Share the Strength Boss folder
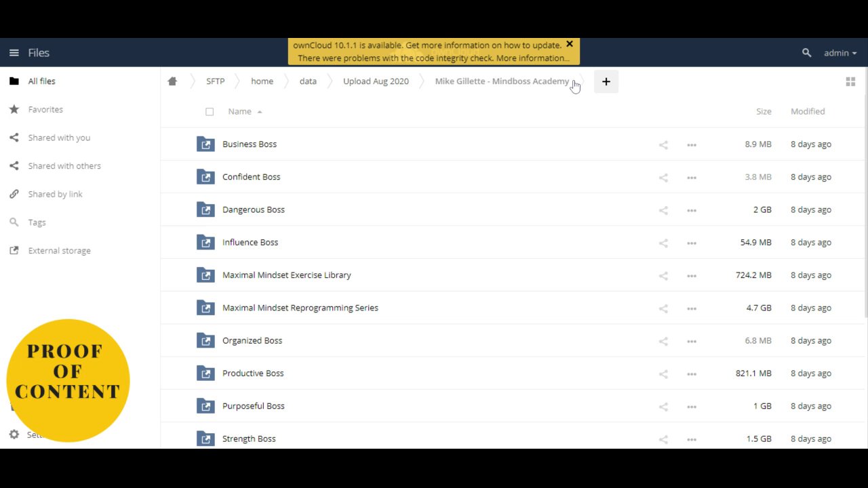This screenshot has width=868, height=488. tap(663, 439)
